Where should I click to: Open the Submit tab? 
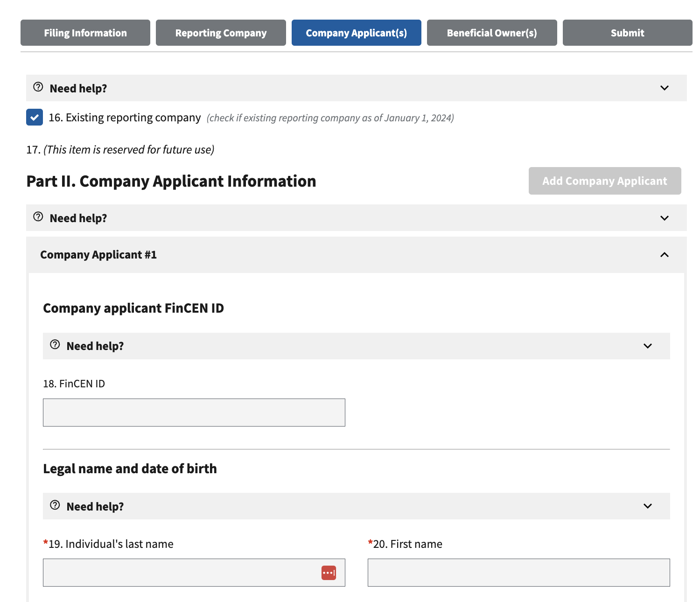627,33
